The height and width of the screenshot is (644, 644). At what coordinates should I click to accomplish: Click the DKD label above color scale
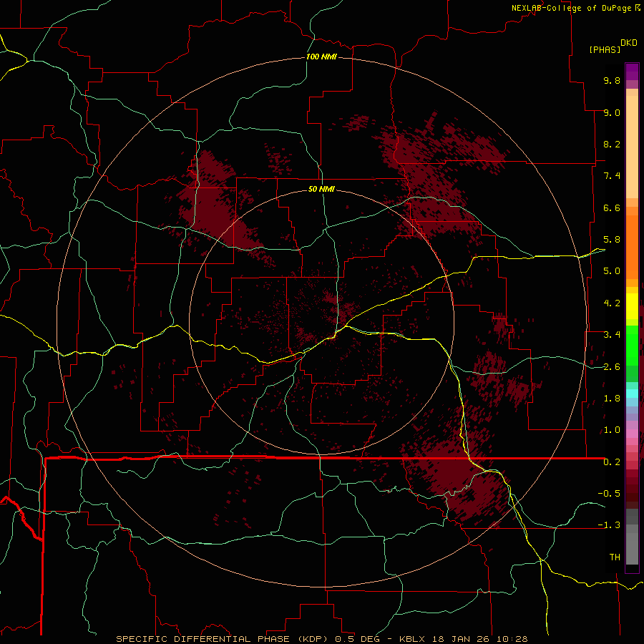tap(629, 43)
